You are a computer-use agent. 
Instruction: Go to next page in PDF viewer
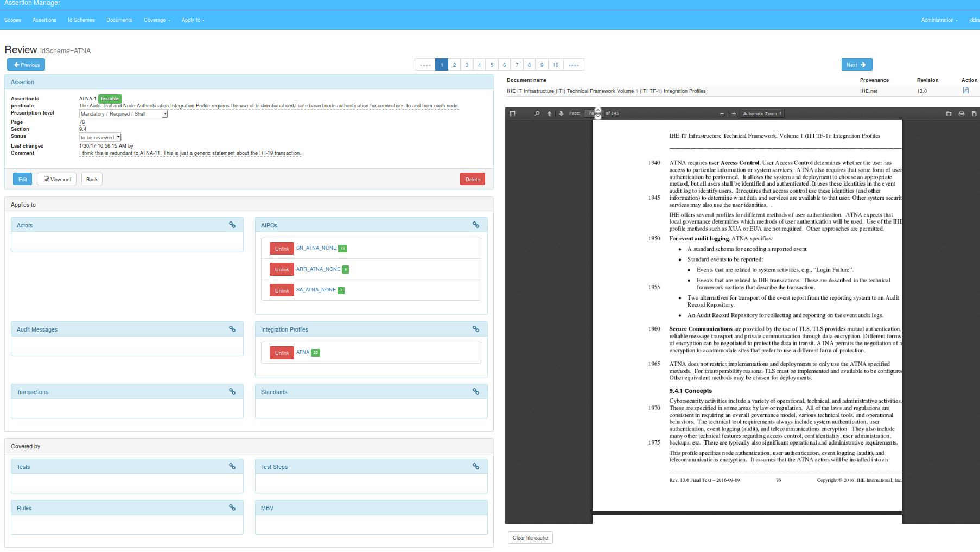click(561, 113)
